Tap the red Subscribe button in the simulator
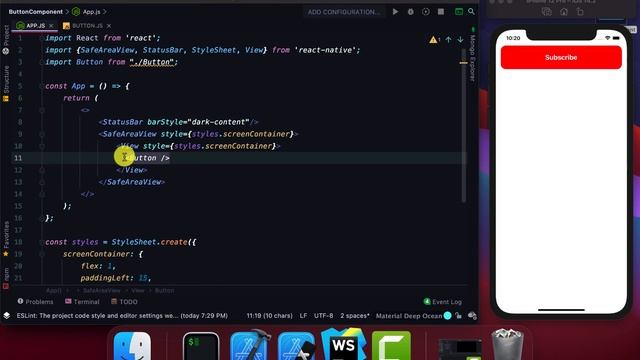Image resolution: width=640 pixels, height=360 pixels. [561, 58]
